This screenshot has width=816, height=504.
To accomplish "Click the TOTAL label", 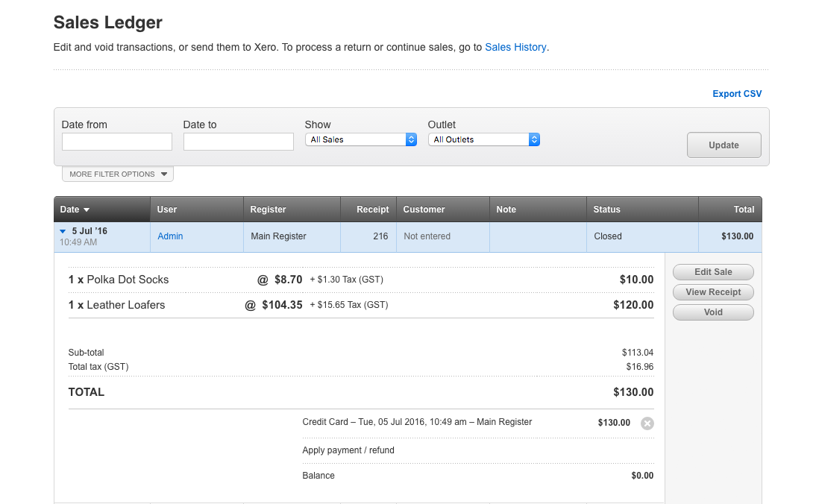I will (x=87, y=392).
